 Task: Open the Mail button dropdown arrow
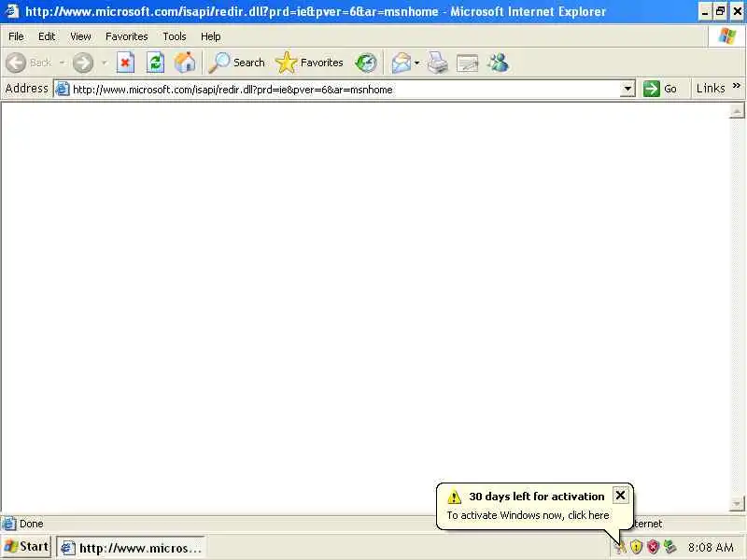tap(416, 63)
